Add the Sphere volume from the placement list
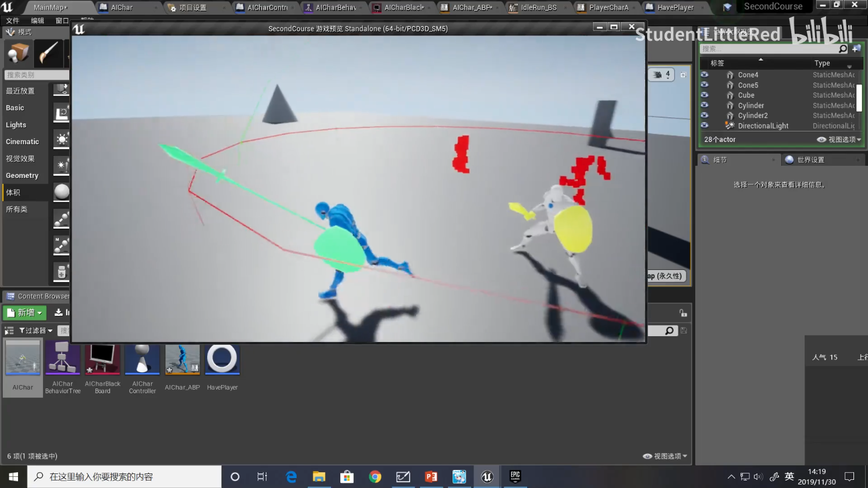The image size is (868, 488). tap(61, 192)
